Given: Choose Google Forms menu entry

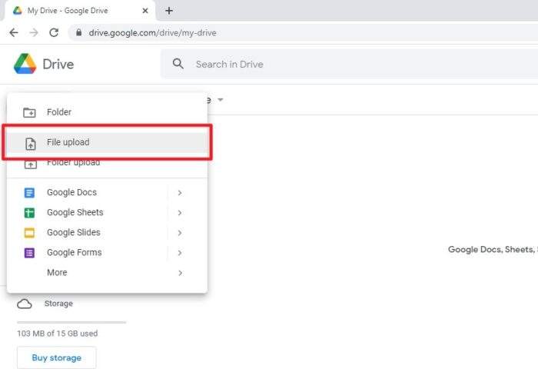Looking at the screenshot, I should [x=107, y=253].
